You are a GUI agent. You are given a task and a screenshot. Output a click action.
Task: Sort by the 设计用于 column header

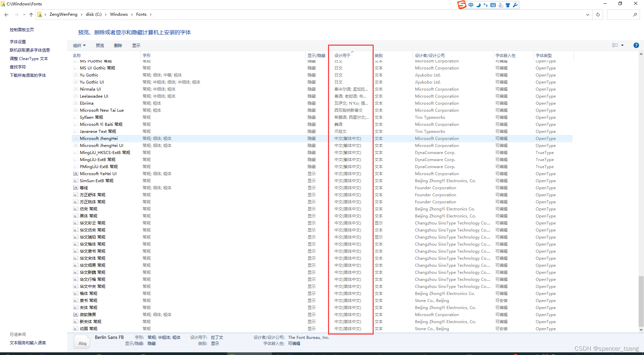coord(352,55)
